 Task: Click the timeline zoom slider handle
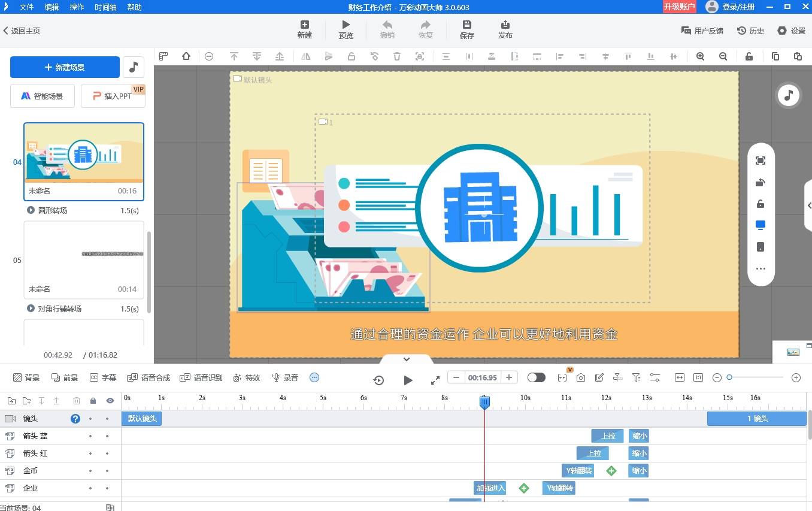click(729, 377)
